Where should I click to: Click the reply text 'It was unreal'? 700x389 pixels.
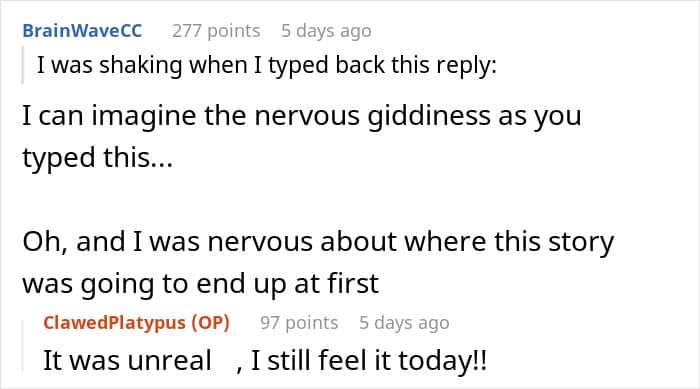point(127,360)
